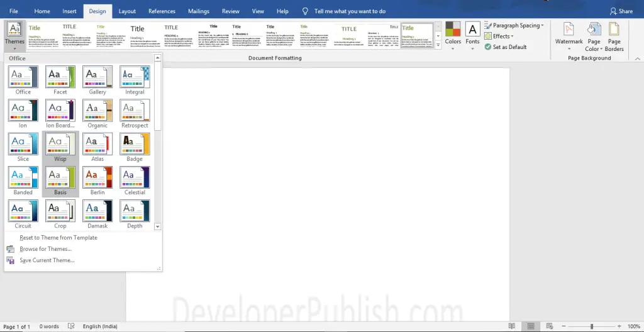Click the themes gallery scroll-down arrow
The height and width of the screenshot is (332, 644).
158,226
